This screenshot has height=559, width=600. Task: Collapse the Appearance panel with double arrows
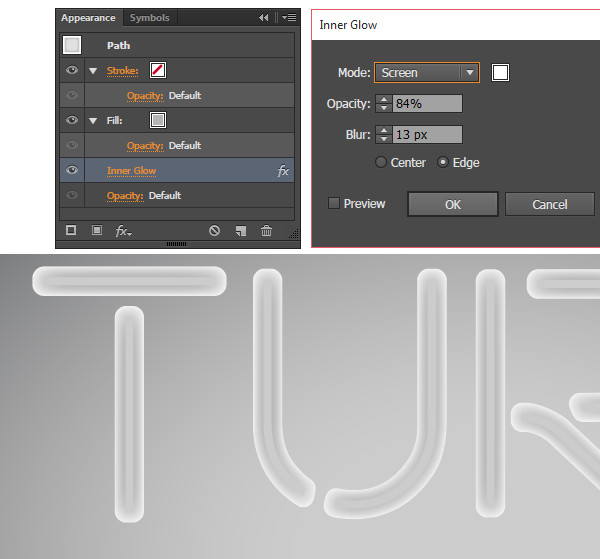coord(263,18)
